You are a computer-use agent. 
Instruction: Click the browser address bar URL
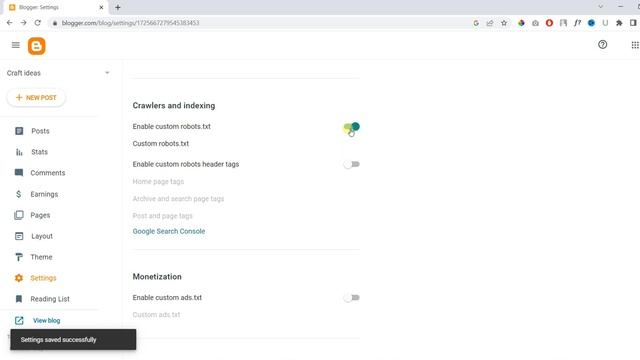[x=130, y=23]
